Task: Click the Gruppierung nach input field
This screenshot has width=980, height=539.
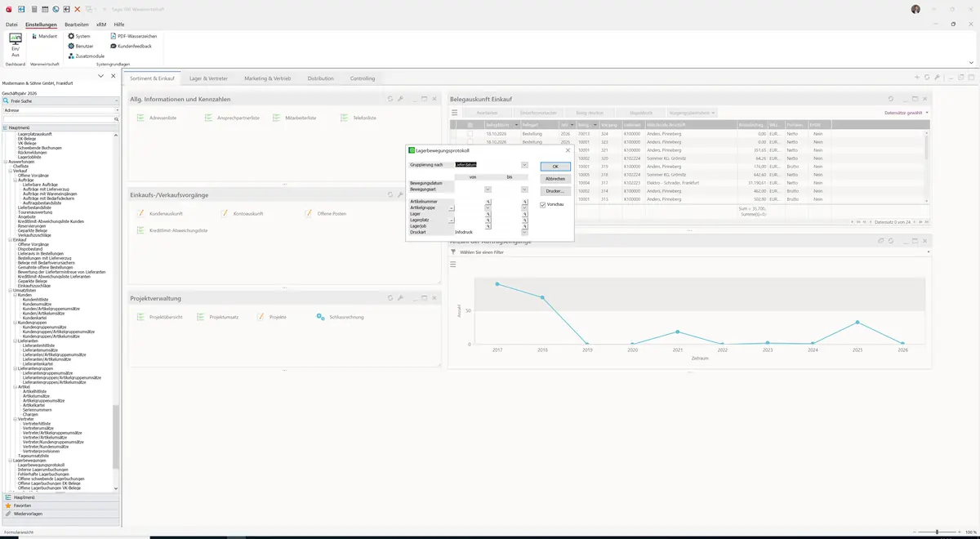Action: point(488,165)
